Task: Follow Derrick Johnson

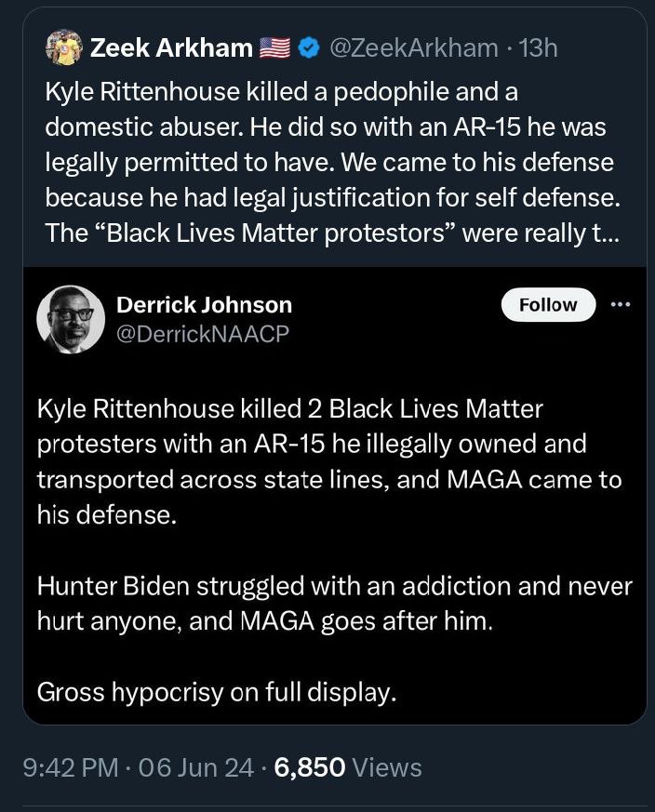Action: tap(548, 305)
